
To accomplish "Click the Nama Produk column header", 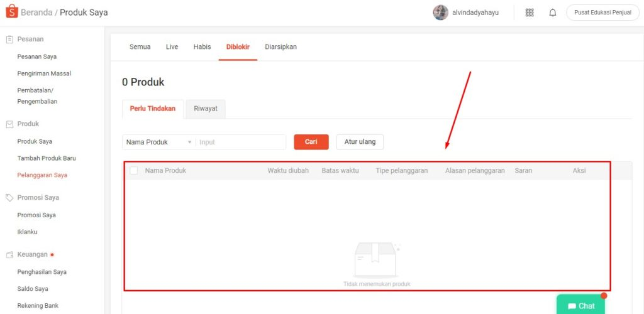I will pos(165,171).
